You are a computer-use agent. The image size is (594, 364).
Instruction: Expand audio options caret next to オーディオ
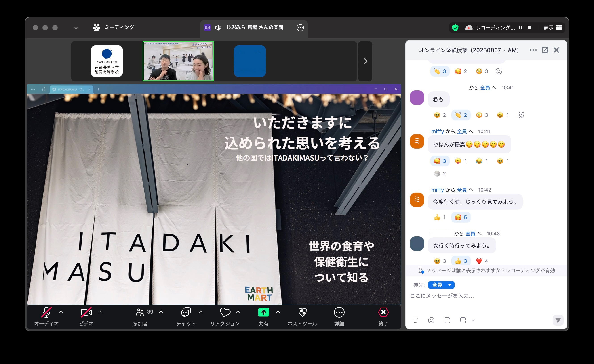[61, 312]
